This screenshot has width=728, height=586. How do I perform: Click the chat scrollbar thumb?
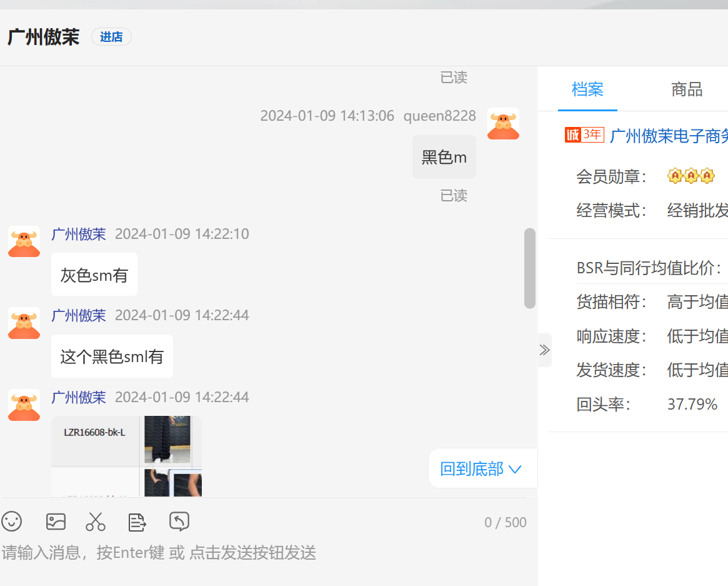[530, 268]
